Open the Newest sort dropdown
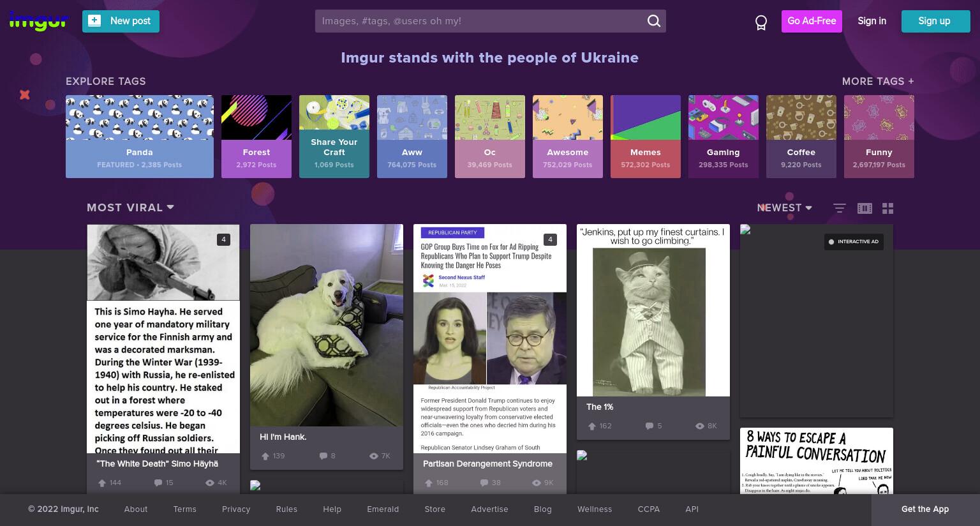The image size is (980, 526). tap(784, 207)
